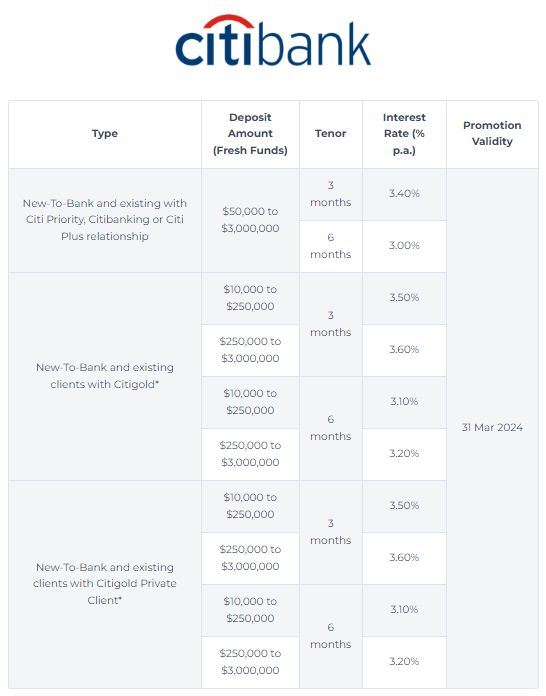Click the Promotion Validity header
The height and width of the screenshot is (696, 546).
click(x=492, y=134)
